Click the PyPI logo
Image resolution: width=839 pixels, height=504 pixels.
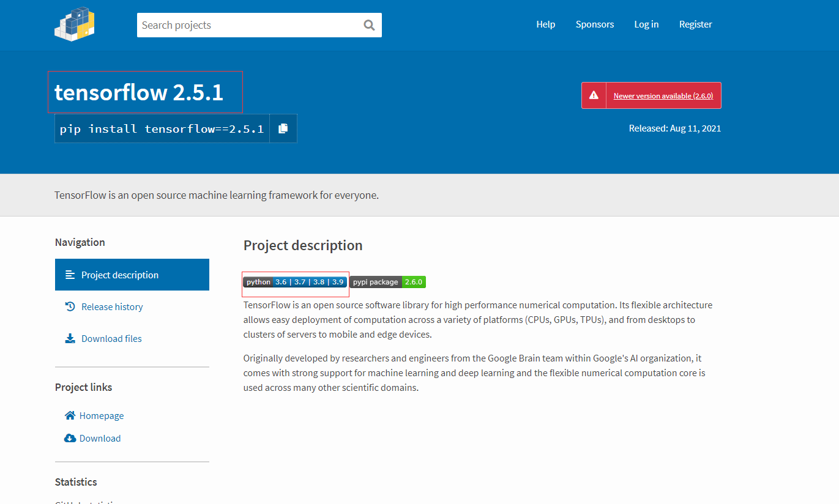tap(75, 24)
